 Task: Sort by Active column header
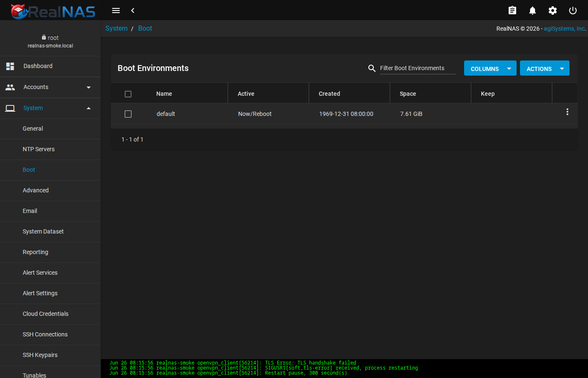(x=246, y=94)
